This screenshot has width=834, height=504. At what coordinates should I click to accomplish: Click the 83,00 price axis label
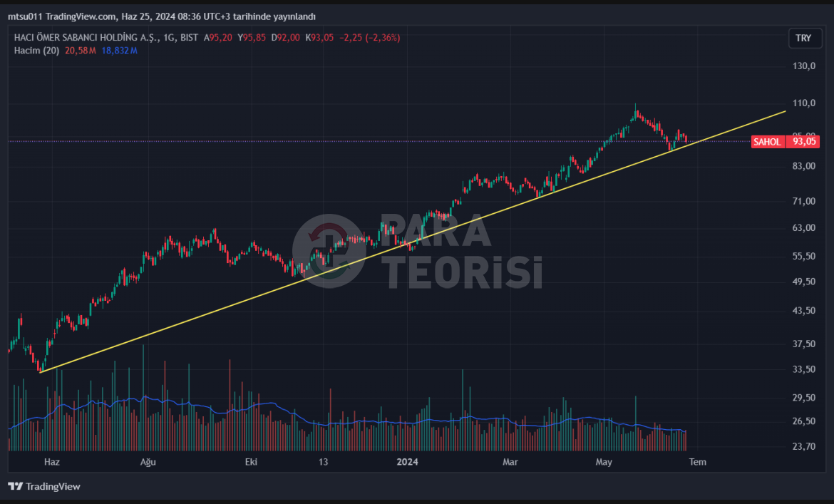(x=803, y=166)
